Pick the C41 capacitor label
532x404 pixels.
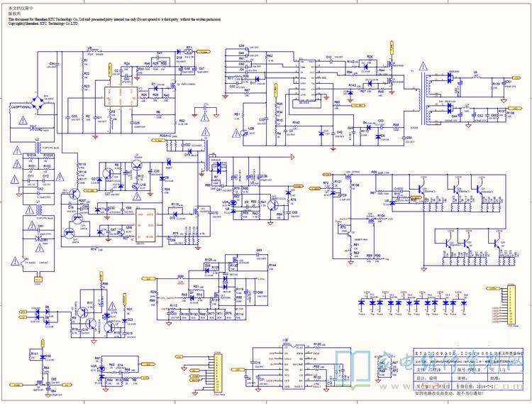click(x=160, y=53)
